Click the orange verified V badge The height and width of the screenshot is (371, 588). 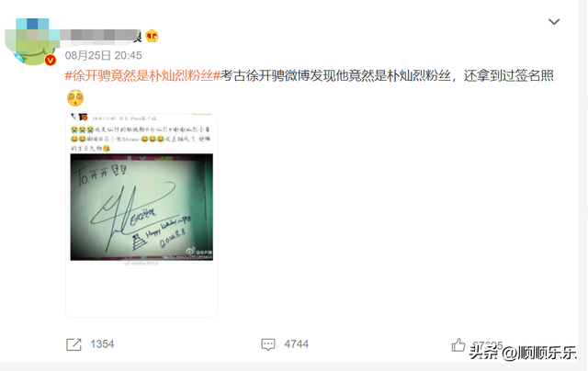[51, 60]
